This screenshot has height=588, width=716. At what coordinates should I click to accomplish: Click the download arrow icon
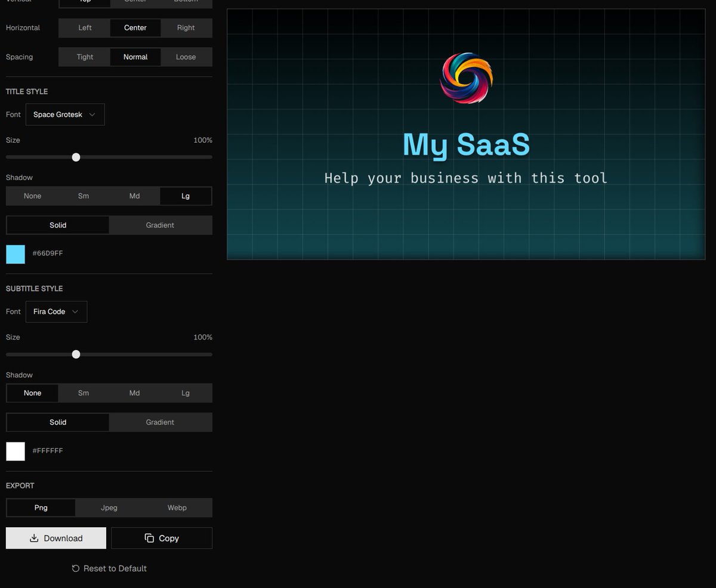coord(34,538)
